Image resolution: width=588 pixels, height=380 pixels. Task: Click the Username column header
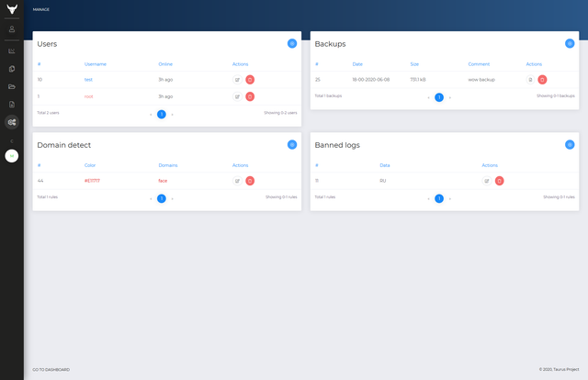click(96, 64)
